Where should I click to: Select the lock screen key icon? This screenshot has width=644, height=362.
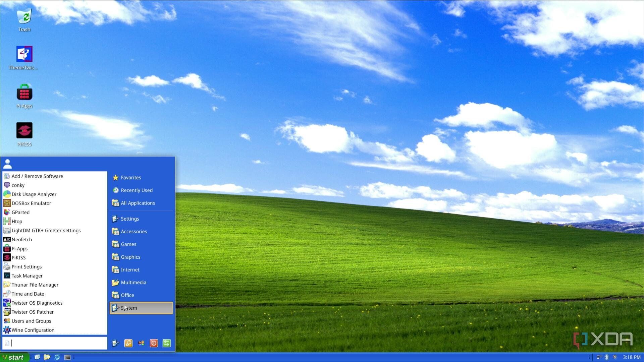click(x=128, y=343)
